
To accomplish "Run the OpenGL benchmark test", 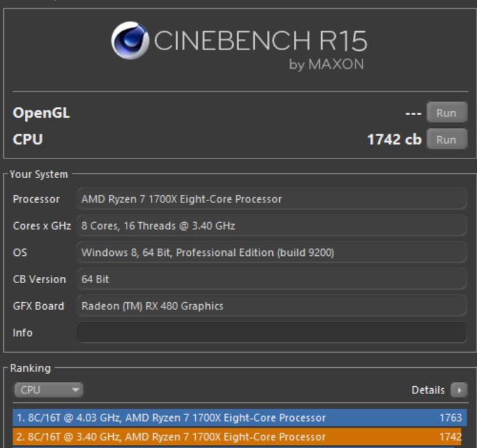I will (x=446, y=113).
